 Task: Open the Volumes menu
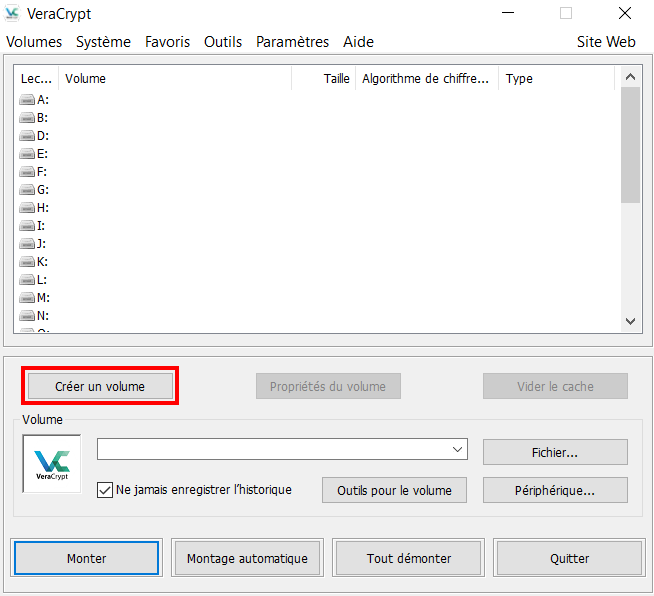pyautogui.click(x=34, y=42)
